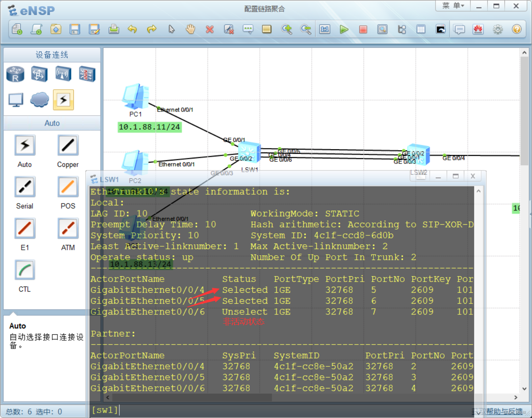
Task: Minimize the LSW1 terminal window
Action: pos(438,176)
